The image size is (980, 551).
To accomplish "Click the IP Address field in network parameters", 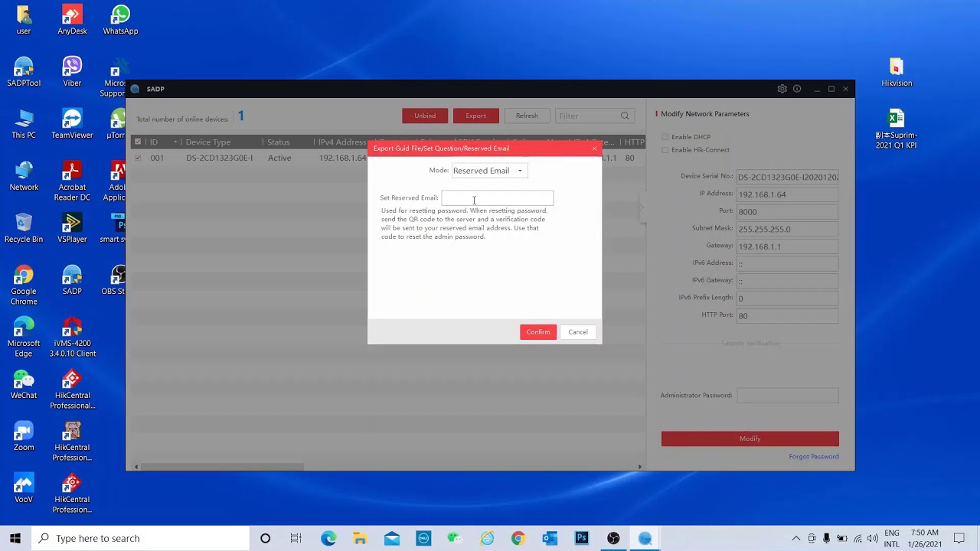I will coord(788,194).
